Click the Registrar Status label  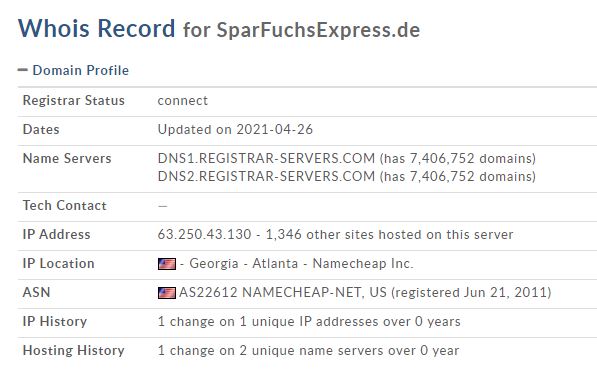click(73, 100)
